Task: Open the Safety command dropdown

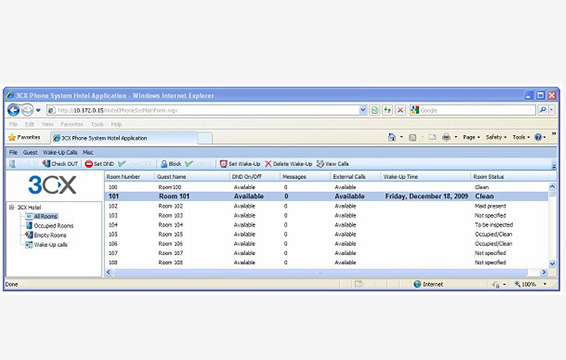Action: [496, 137]
